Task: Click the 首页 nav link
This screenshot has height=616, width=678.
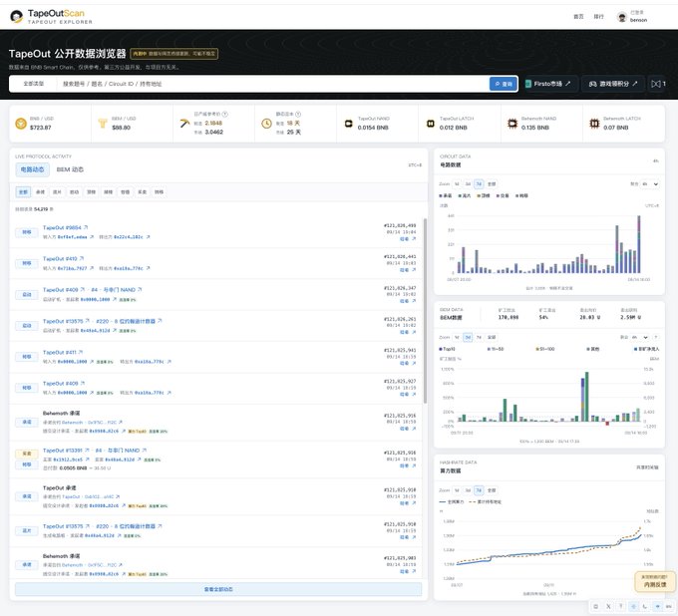Action: click(x=578, y=16)
